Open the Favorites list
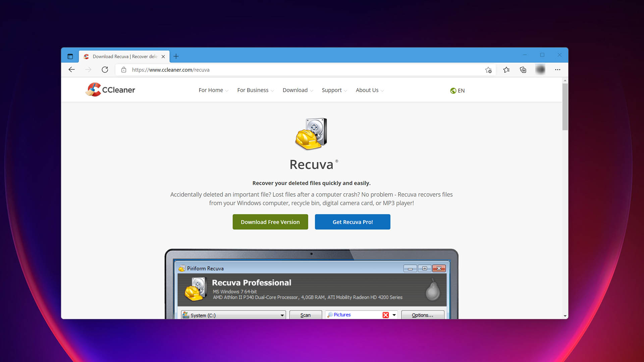Viewport: 644px width, 362px height. point(506,70)
